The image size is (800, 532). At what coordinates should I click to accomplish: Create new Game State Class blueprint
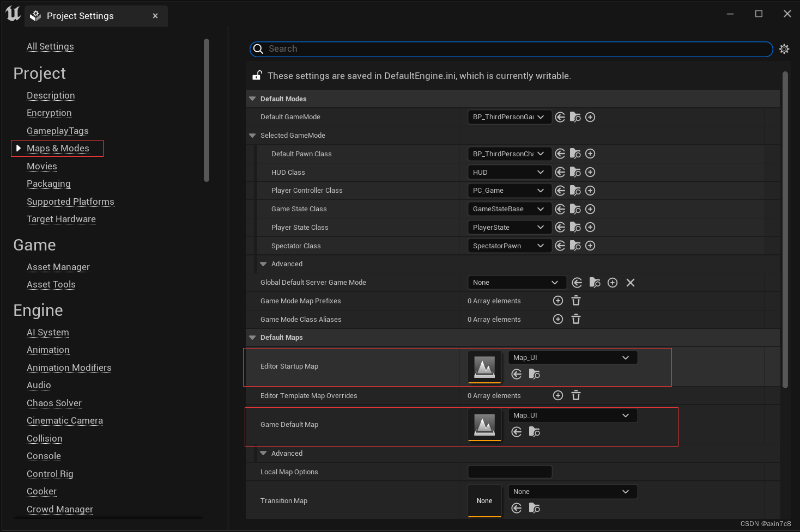point(590,209)
